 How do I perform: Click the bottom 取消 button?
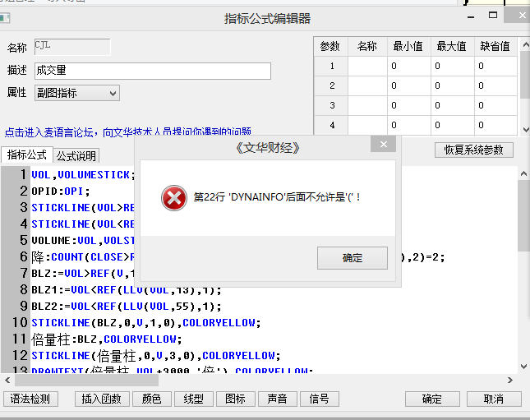tap(493, 399)
